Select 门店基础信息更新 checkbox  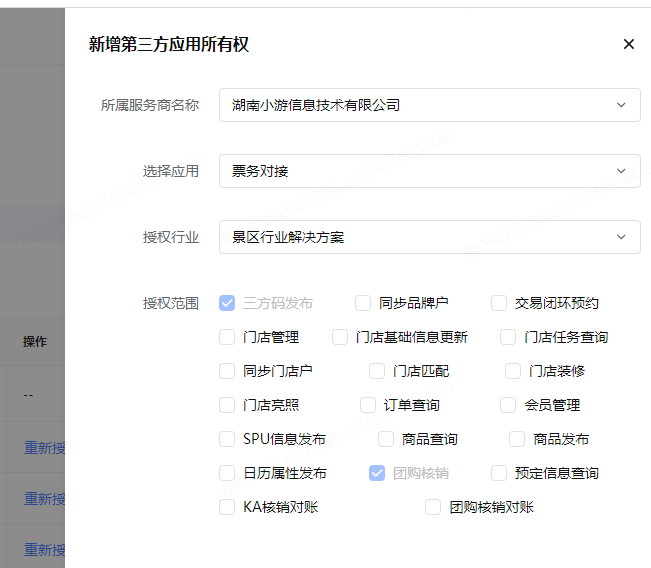click(340, 337)
